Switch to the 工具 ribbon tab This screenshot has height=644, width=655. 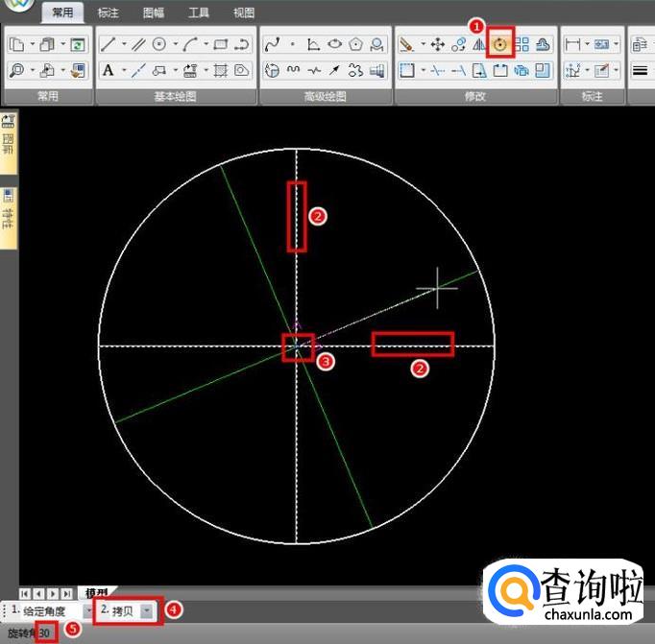199,12
